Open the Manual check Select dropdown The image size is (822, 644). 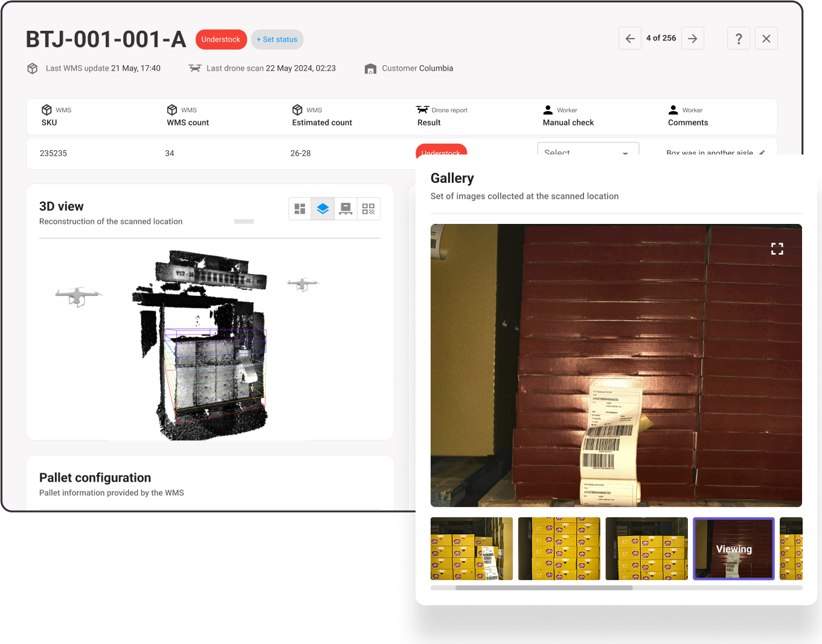588,150
